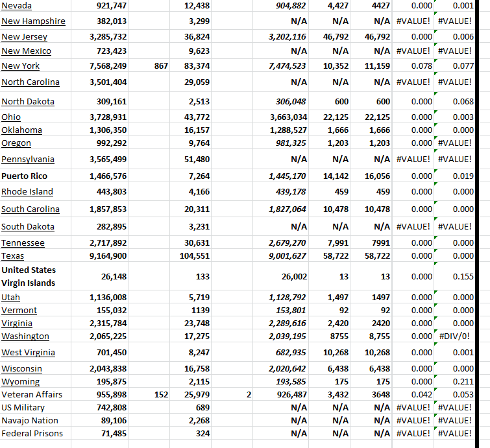This screenshot has height=448, width=490.
Task: Open the New Jersey hyperlink
Action: tap(24, 38)
